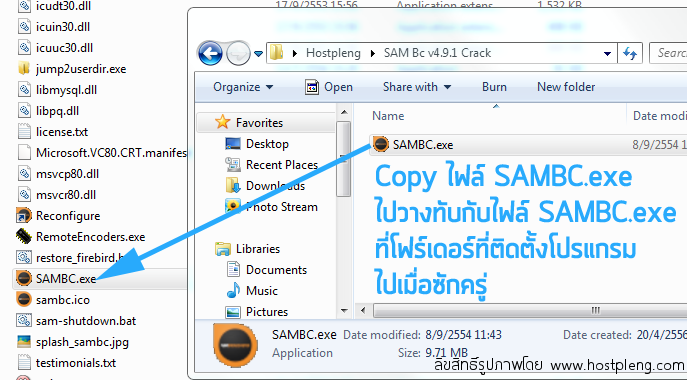The image size is (687, 380).
Task: Click the Reconfigure shortcut icon
Action: coord(24,215)
